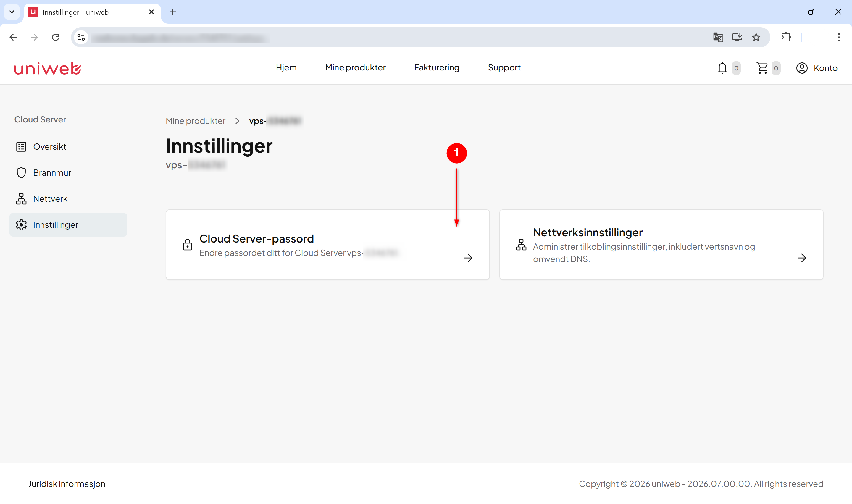The image size is (852, 504).
Task: Click the 'Cloud Server' sidebar heading
Action: coord(40,119)
